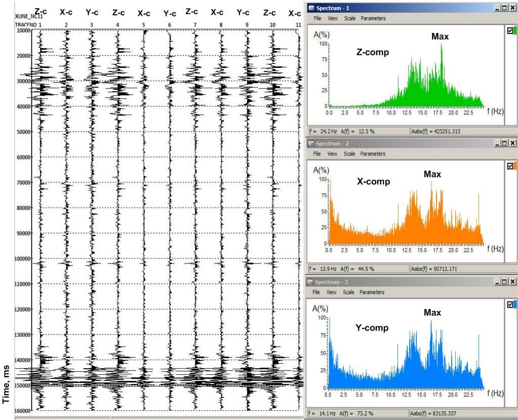
Task: Minimize the Spectrum - 2 window
Action: pos(497,144)
